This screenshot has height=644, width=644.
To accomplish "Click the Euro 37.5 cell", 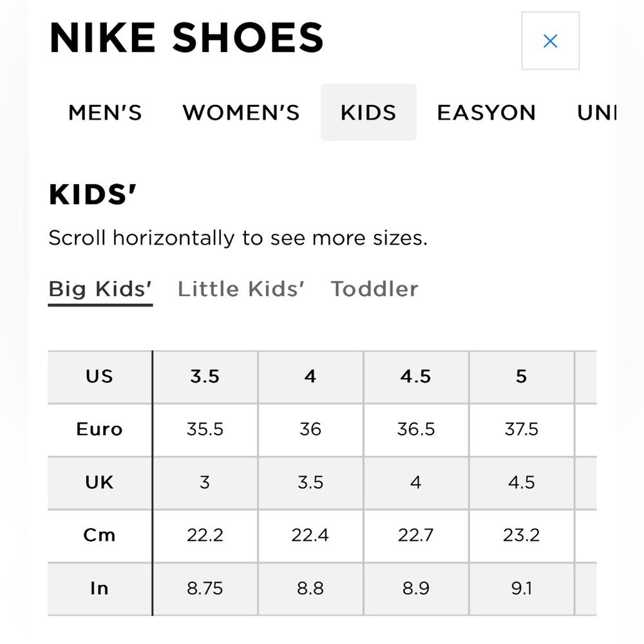I will pyautogui.click(x=522, y=430).
